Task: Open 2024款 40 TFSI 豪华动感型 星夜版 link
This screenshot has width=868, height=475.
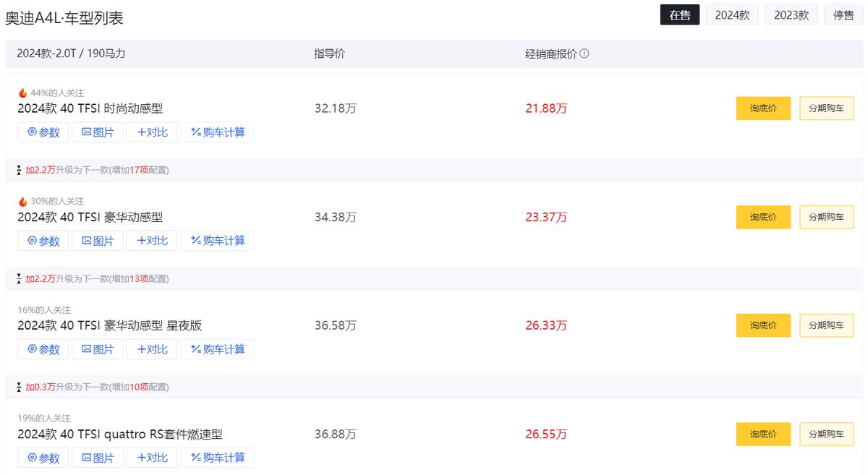Action: point(110,325)
